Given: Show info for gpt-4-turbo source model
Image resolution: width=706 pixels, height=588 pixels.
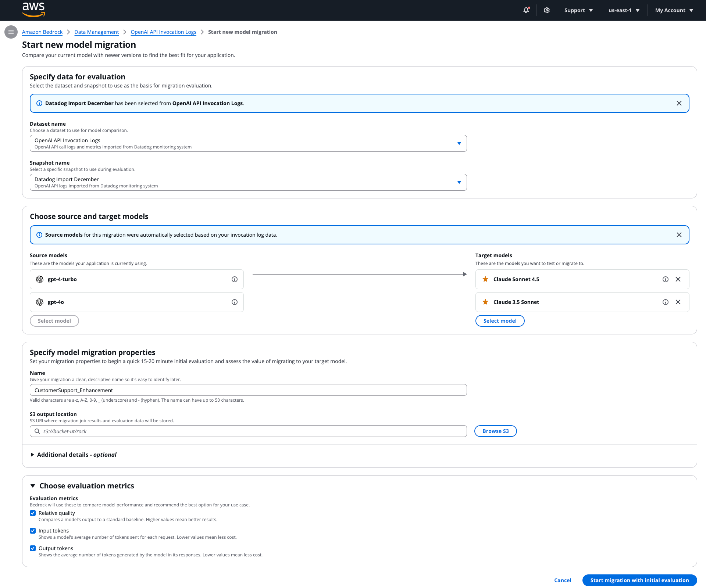Looking at the screenshot, I should 235,279.
